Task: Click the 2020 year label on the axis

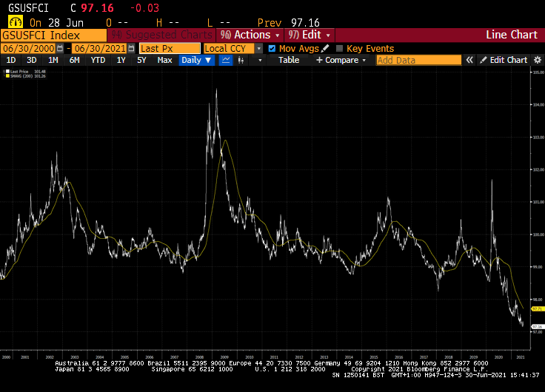Action: tap(498, 357)
